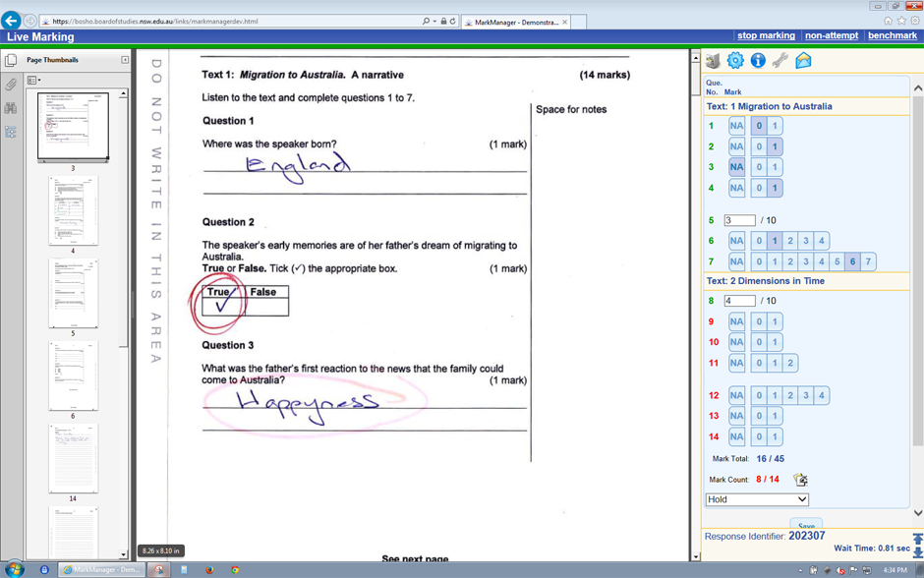The width and height of the screenshot is (924, 578).
Task: Click the gear settings icon in marking toolbar
Action: pos(735,61)
